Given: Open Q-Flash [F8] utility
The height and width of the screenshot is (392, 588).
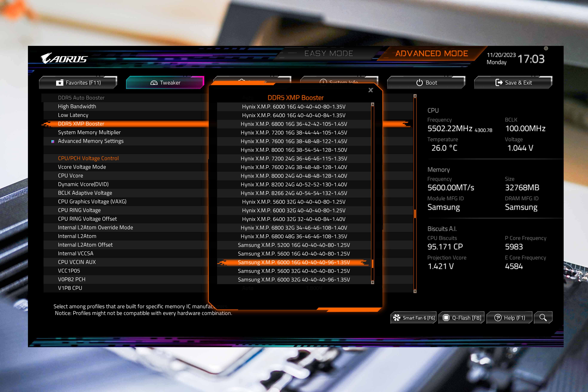Looking at the screenshot, I should (x=461, y=317).
